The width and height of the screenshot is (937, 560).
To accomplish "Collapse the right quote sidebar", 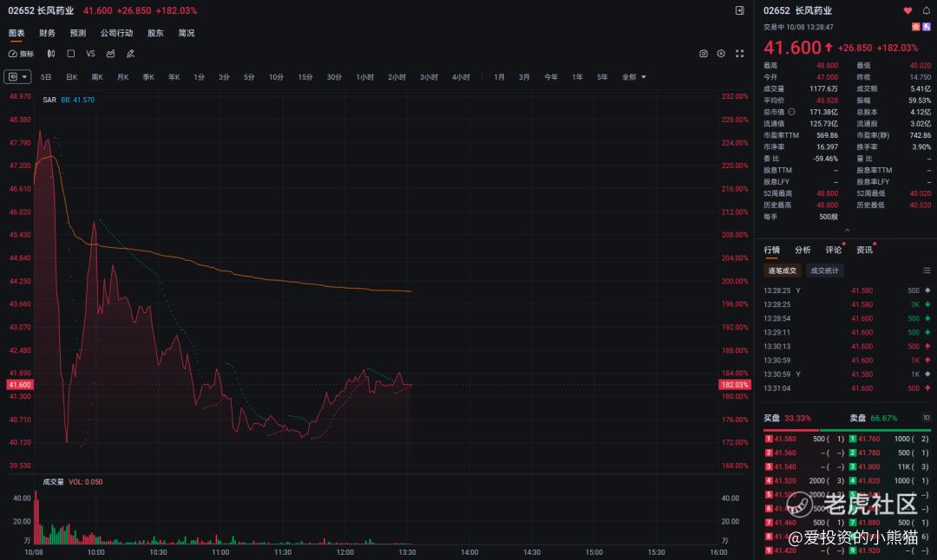I will [x=740, y=10].
